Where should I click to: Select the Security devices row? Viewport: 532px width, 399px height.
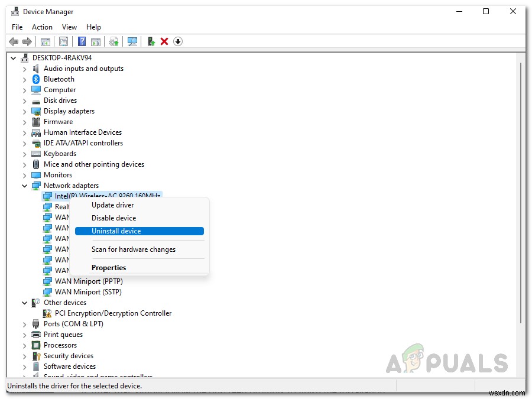[68, 356]
